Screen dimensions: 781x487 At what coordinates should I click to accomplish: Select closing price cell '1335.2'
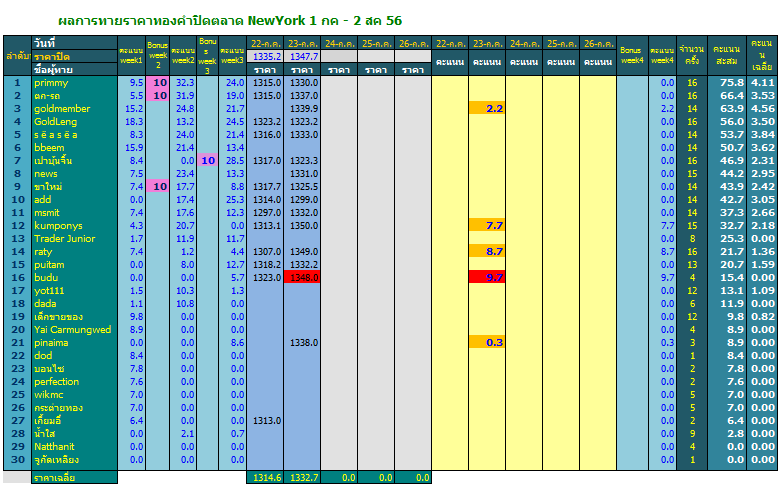point(265,56)
